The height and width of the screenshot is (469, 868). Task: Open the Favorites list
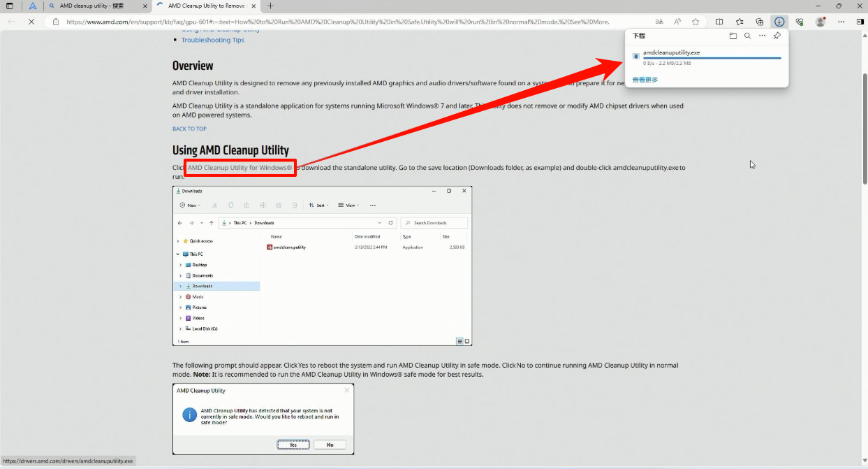pyautogui.click(x=740, y=22)
